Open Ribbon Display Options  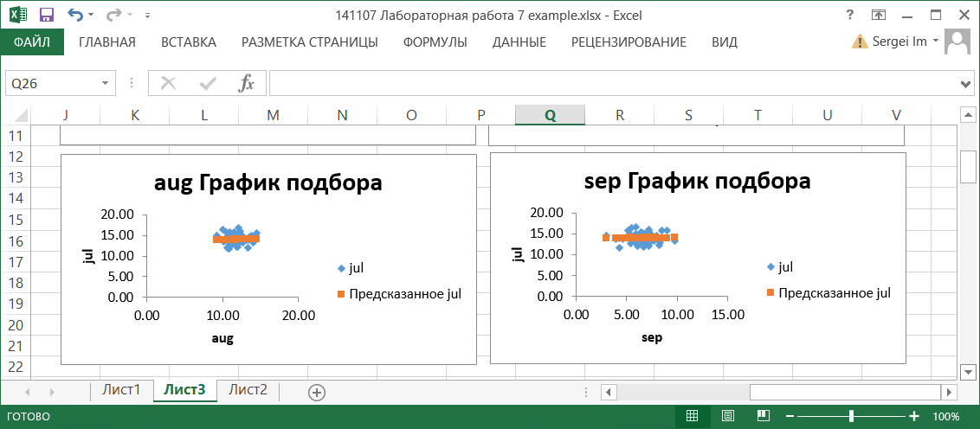point(879,15)
